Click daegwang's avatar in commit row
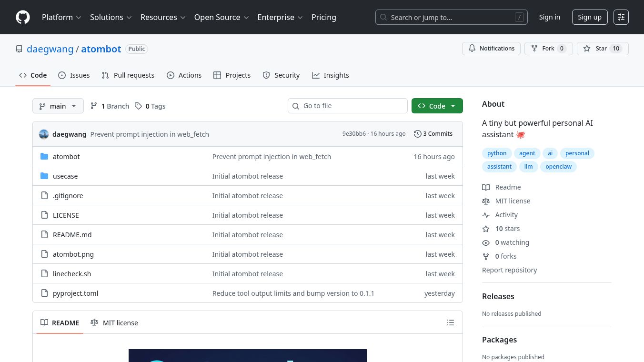 44,134
